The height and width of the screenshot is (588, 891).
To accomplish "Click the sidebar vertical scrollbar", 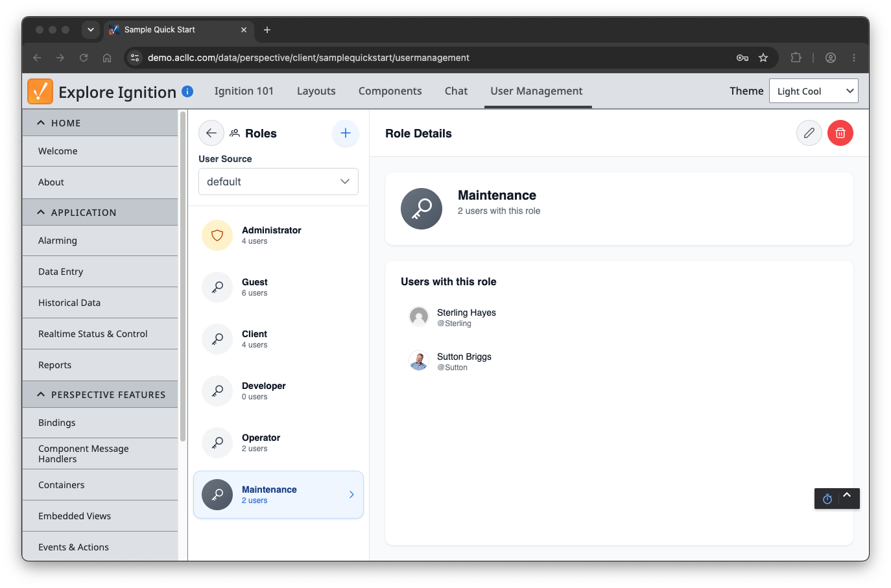I will 183,276.
